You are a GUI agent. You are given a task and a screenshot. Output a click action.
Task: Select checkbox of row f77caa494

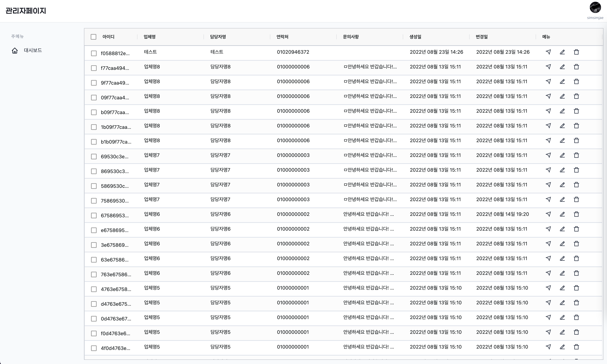tap(94, 68)
